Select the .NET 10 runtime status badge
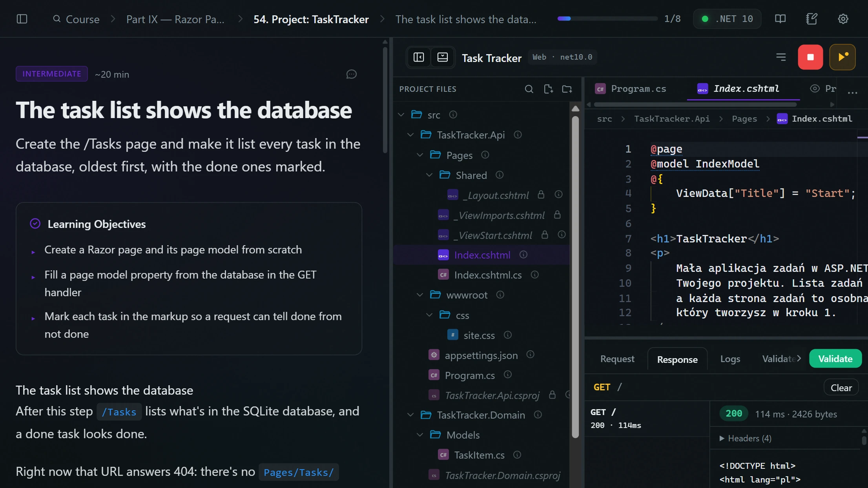The image size is (868, 488). (x=727, y=19)
